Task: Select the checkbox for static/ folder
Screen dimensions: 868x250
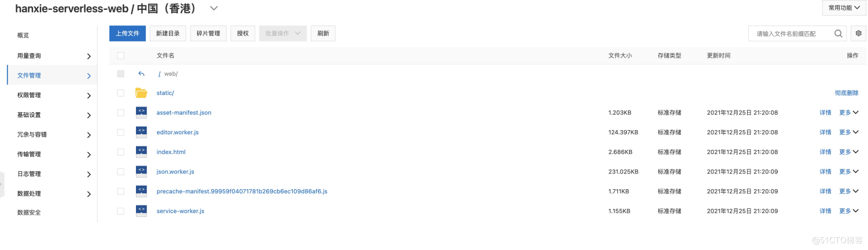Action: (x=120, y=93)
